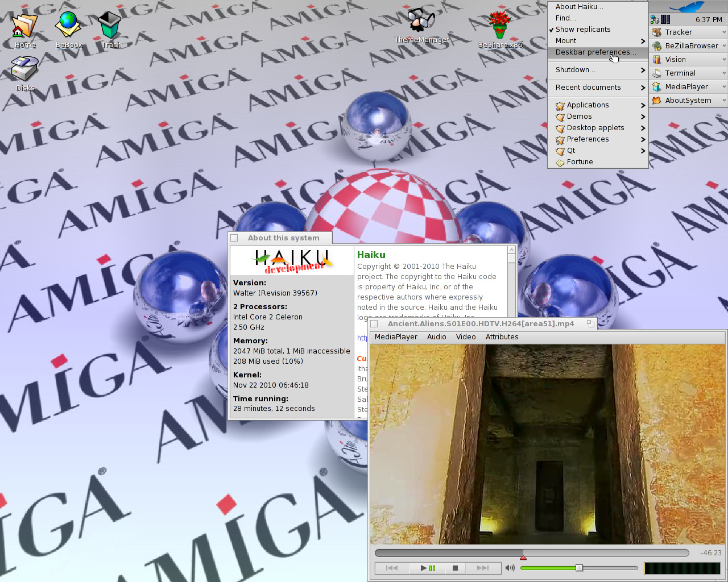Viewport: 728px width, 582px height.
Task: Open the Preferences folder submenu
Action: click(x=597, y=139)
